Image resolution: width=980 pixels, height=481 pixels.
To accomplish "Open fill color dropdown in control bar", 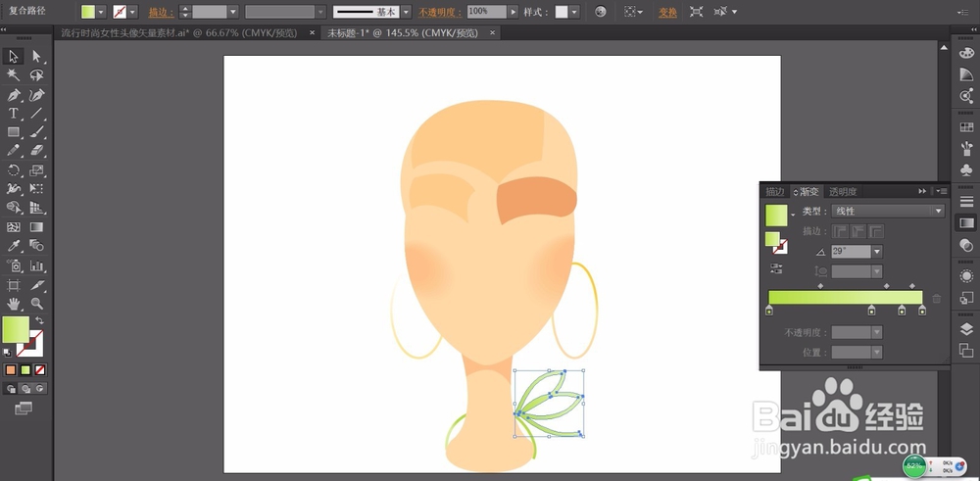I will (101, 12).
